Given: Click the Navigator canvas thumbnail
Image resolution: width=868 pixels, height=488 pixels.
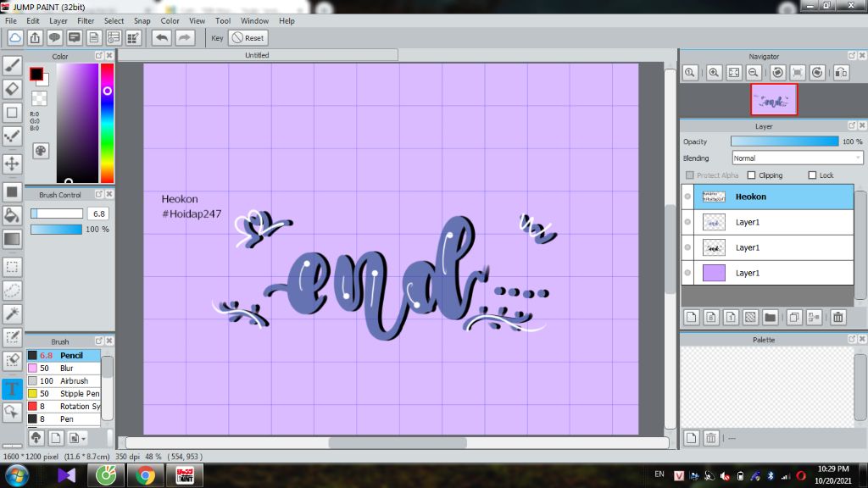Looking at the screenshot, I should tap(774, 100).
